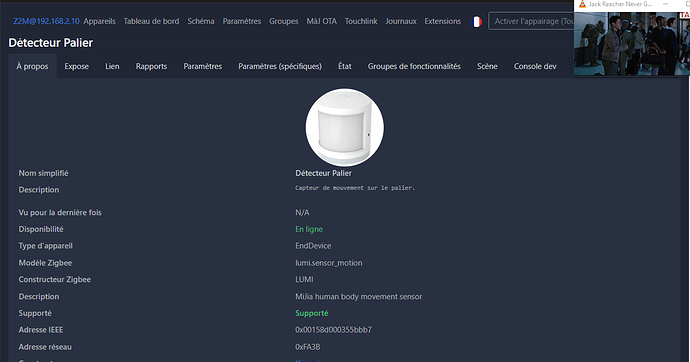The width and height of the screenshot is (690, 362).
Task: Open the Touchlink page
Action: [361, 21]
